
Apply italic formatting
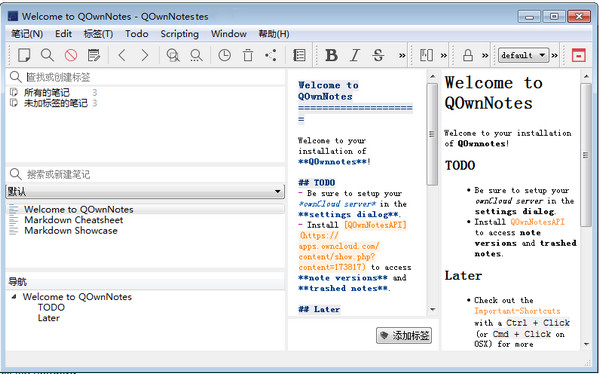[x=355, y=55]
